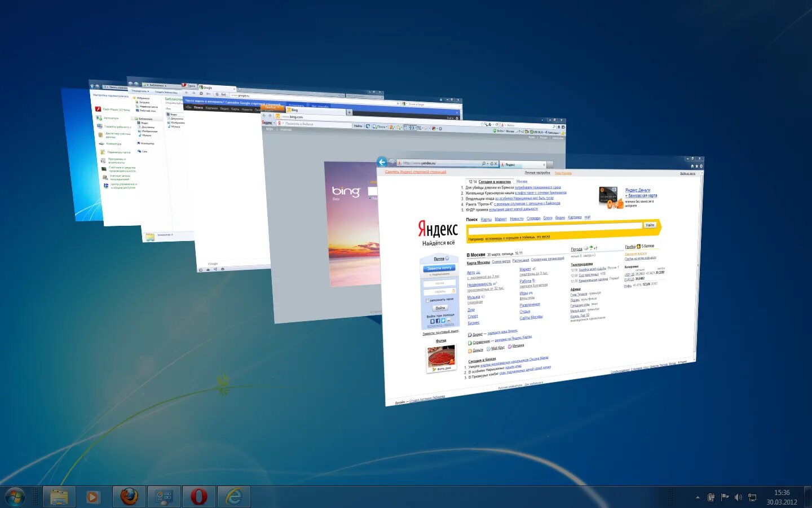Click the Yandex search input field

555,229
